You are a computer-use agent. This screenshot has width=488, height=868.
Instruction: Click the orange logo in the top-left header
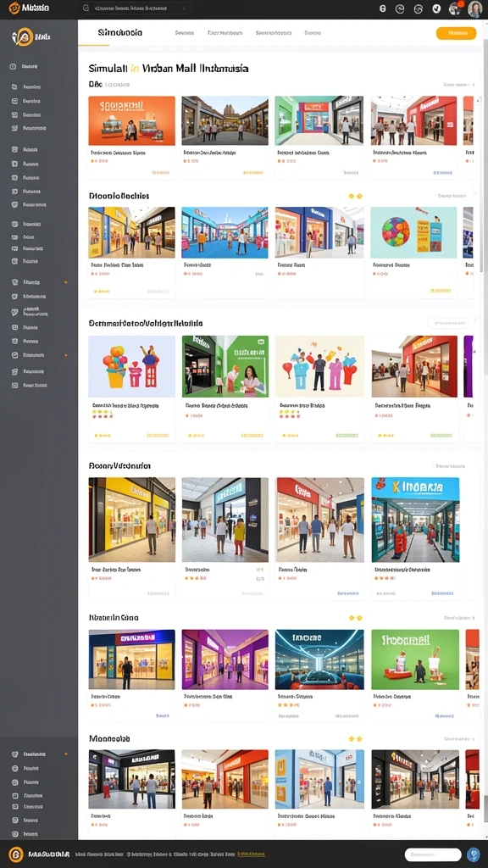click(x=14, y=8)
